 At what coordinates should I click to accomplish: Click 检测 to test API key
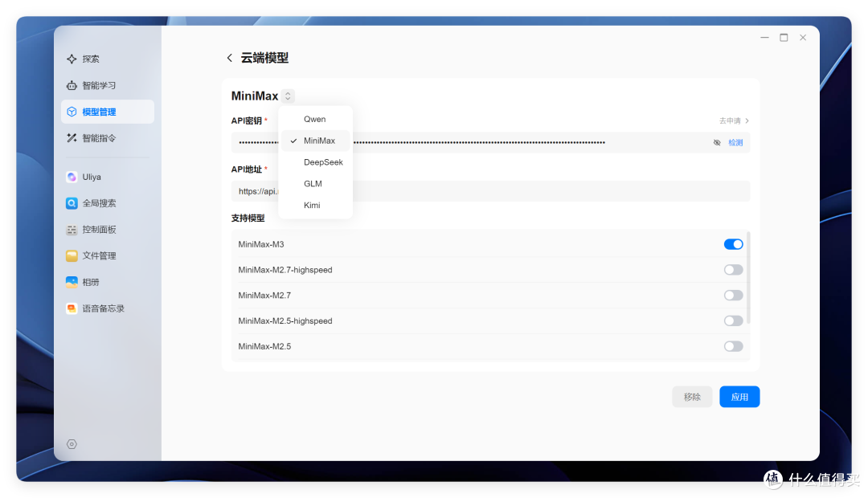pos(735,143)
